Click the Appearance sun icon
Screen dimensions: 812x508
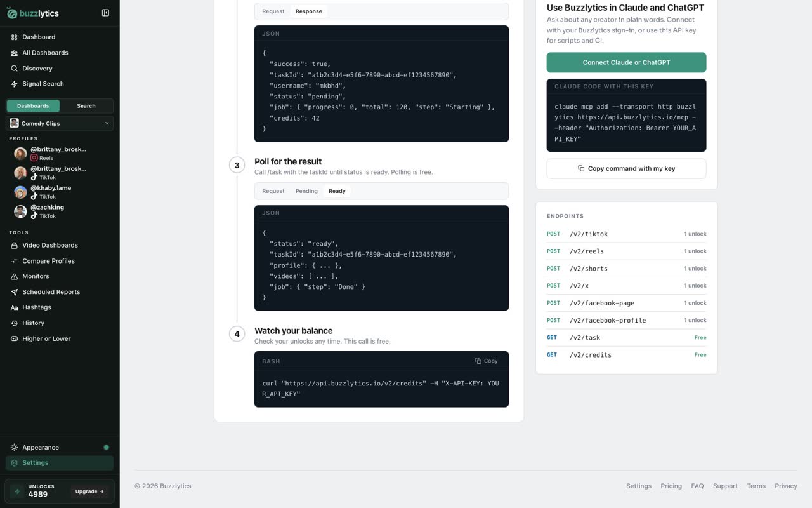tap(14, 448)
